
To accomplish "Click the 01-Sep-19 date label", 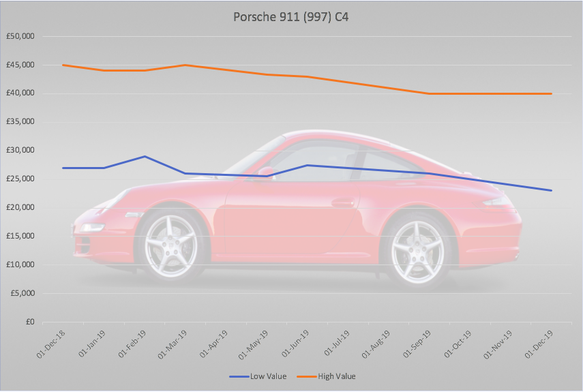I will (417, 344).
